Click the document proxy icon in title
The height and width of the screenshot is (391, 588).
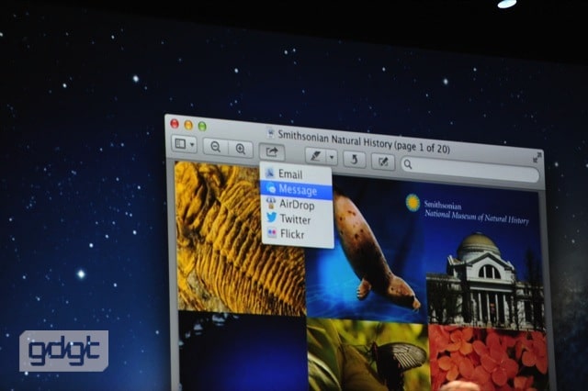click(x=270, y=133)
